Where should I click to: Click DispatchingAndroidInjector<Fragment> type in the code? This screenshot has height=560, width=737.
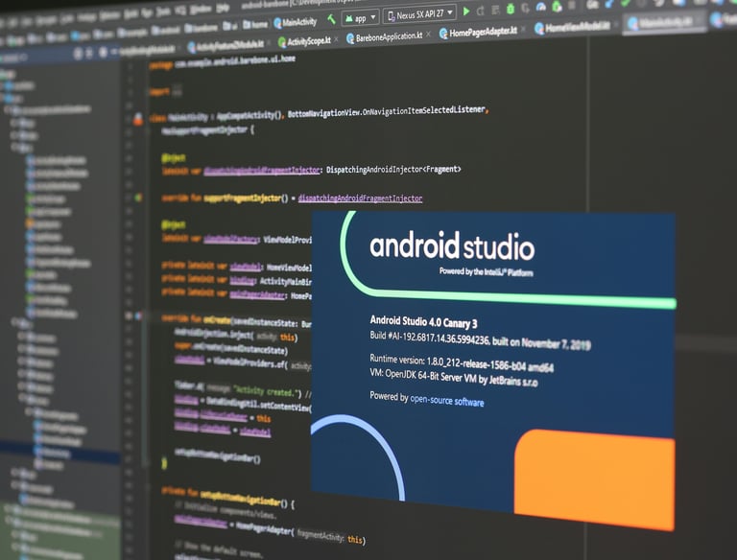click(393, 169)
